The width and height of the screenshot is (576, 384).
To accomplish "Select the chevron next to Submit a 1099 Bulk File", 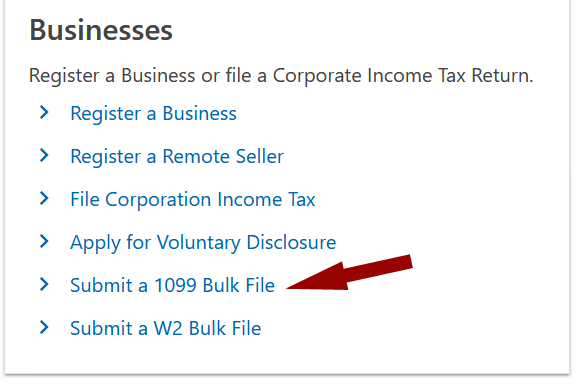I will coord(44,284).
